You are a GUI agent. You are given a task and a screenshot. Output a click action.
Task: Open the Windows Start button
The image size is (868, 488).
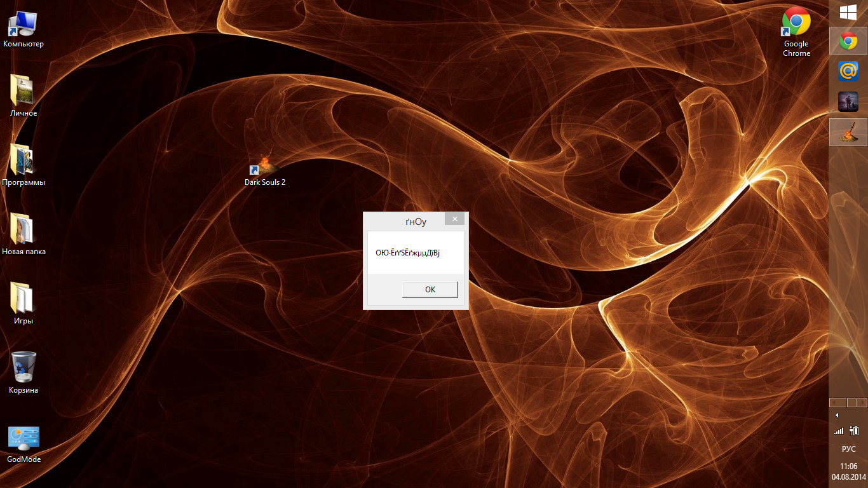848,13
